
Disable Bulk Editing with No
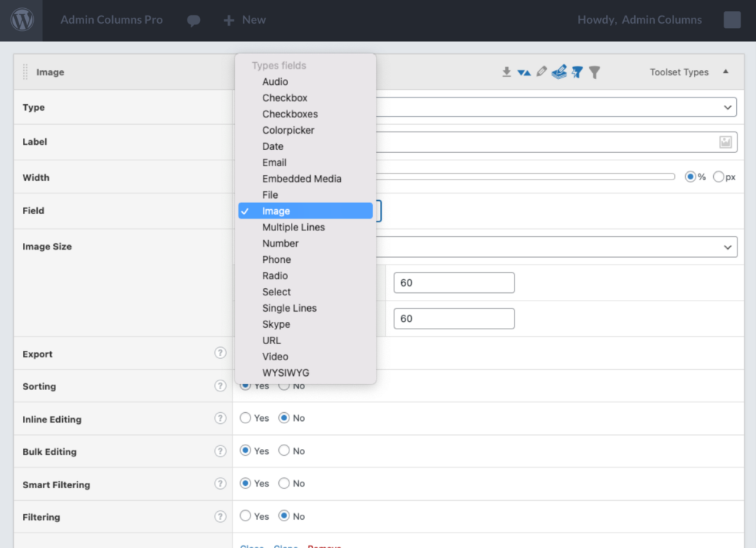(284, 451)
